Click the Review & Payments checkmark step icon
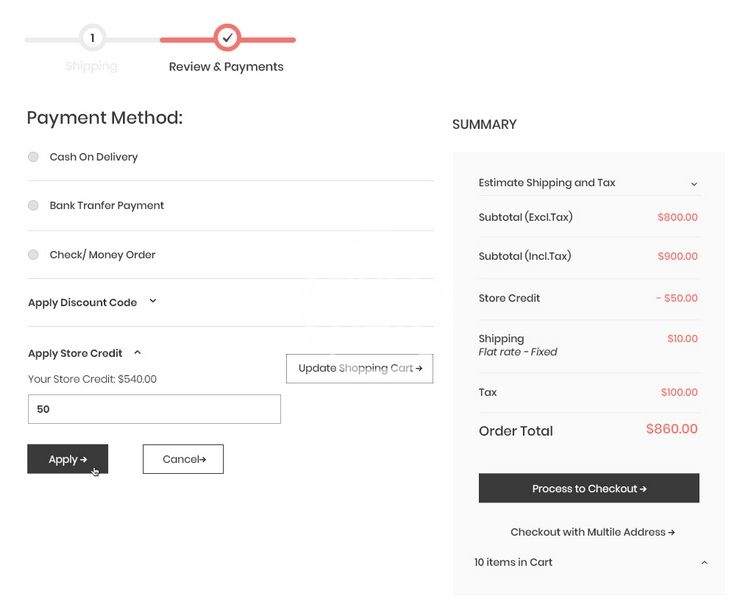The height and width of the screenshot is (607, 754). (227, 38)
